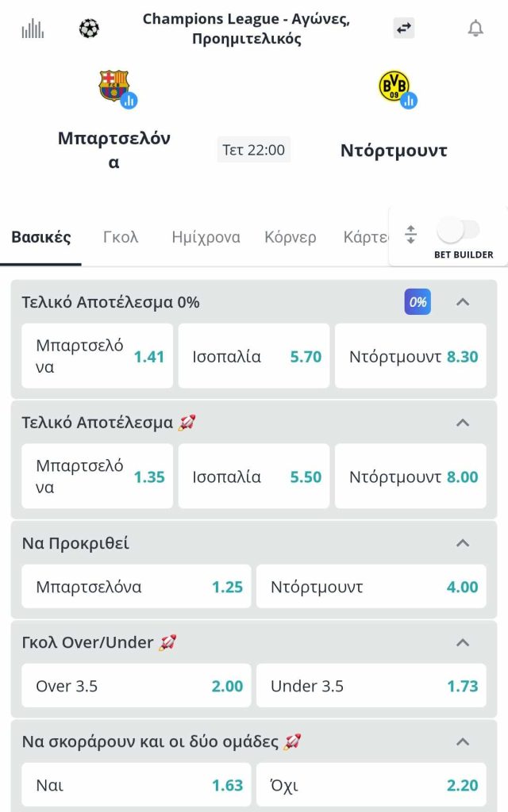
Task: Switch to the Γκολ tab
Action: pos(121,237)
